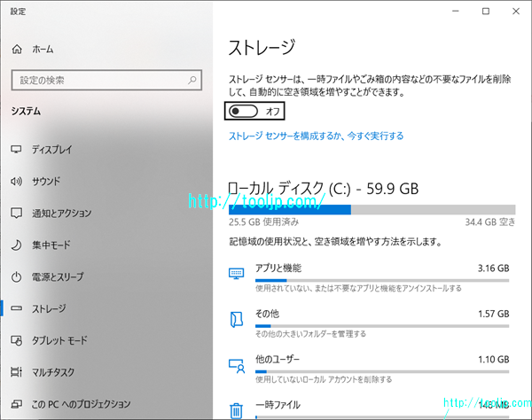Click the local disk C: usage bar
This screenshot has width=532, height=420.
[372, 209]
